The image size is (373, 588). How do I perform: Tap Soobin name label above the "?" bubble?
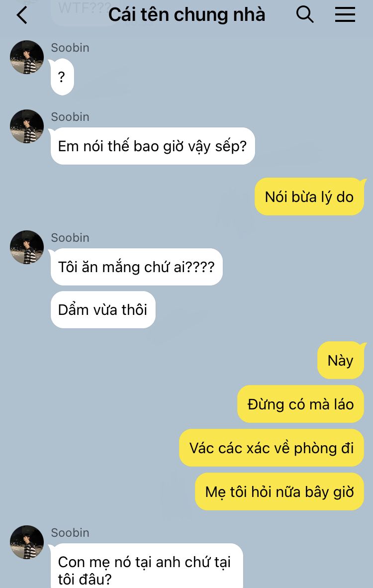70,48
